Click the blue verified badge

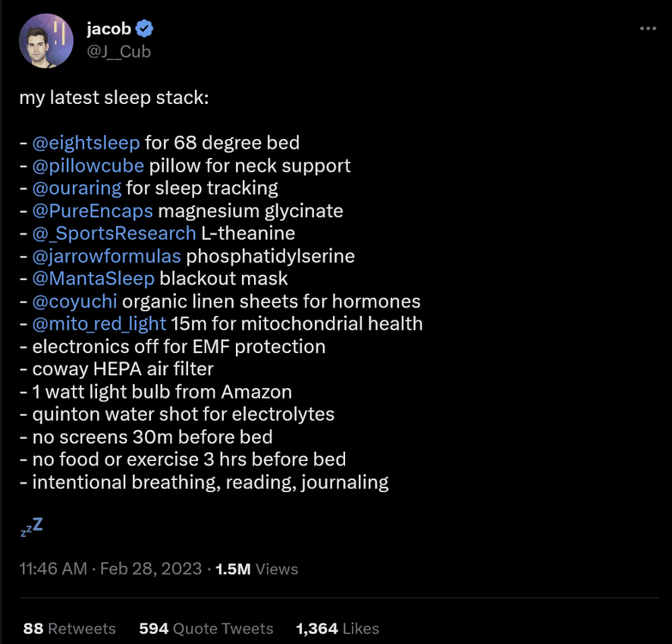145,29
